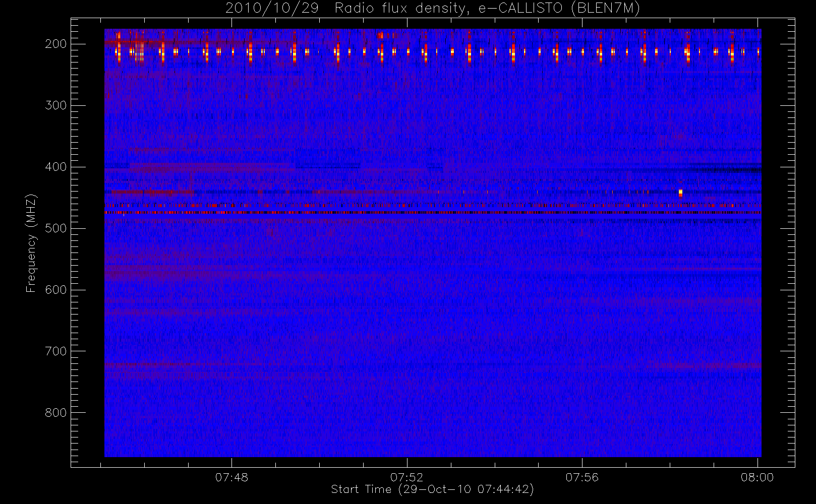Image resolution: width=816 pixels, height=504 pixels.
Task: Click the 500 frequency axis label
Action: click(56, 228)
